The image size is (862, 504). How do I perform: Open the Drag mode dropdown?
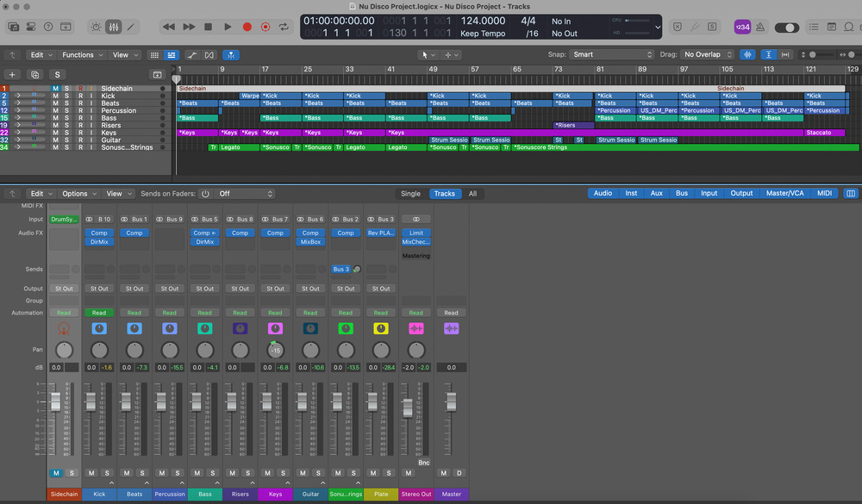click(x=707, y=55)
